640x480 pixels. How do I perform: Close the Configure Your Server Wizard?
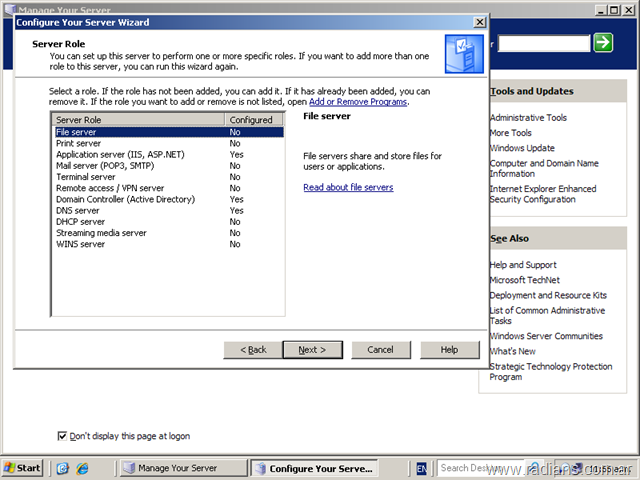479,21
